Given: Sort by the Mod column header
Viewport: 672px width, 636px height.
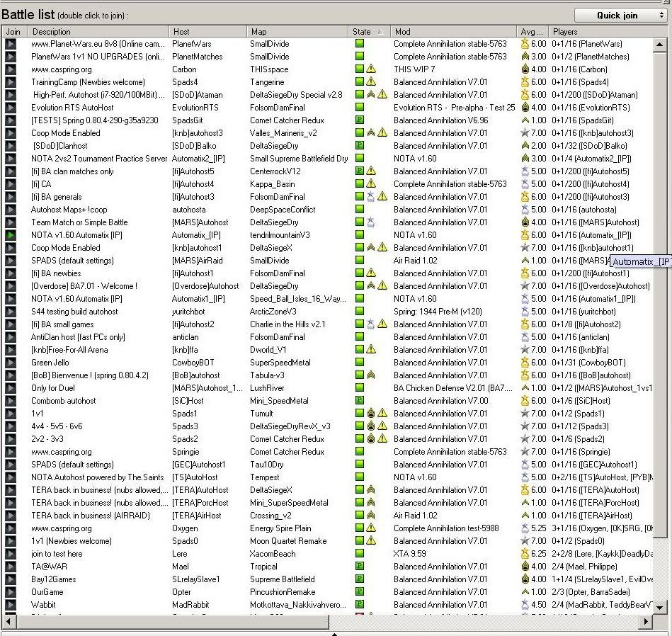Looking at the screenshot, I should (x=453, y=32).
